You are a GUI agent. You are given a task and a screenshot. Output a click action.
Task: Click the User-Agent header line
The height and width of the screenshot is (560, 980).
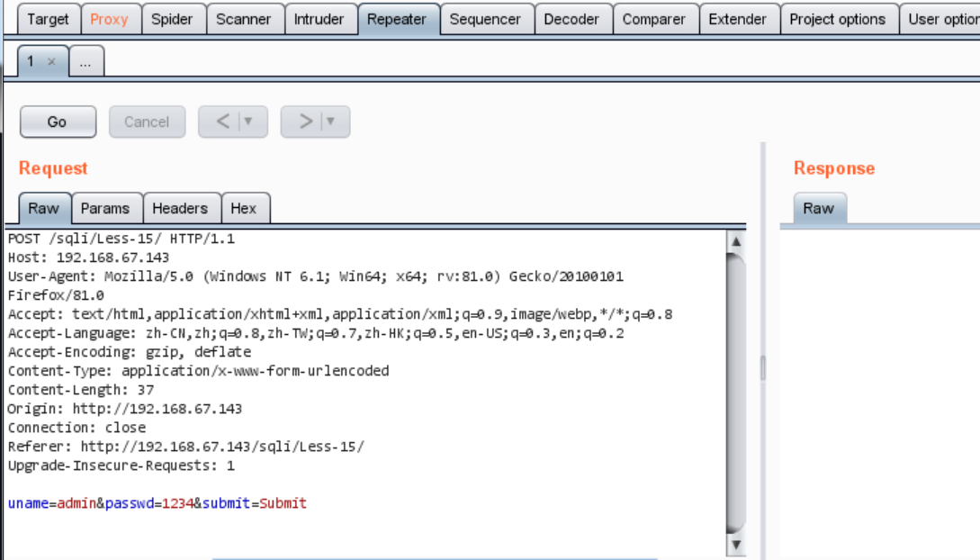coord(316,276)
